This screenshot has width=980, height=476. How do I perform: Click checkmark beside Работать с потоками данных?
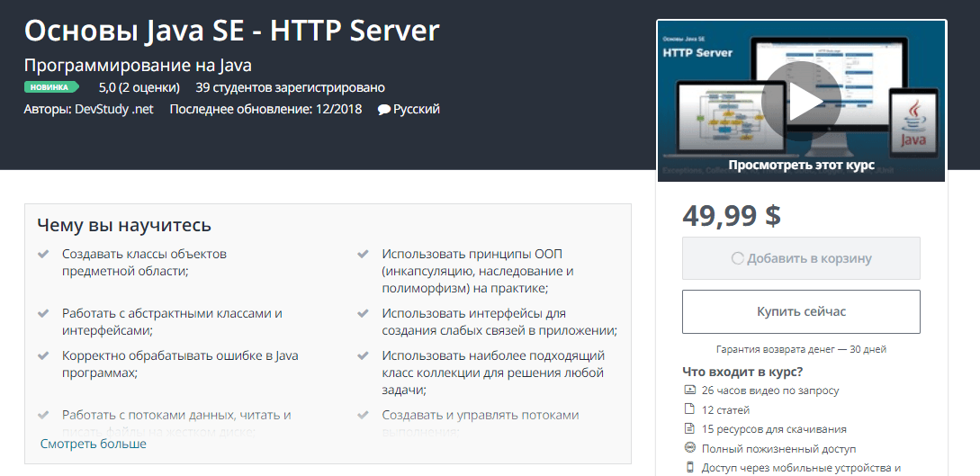point(43,414)
